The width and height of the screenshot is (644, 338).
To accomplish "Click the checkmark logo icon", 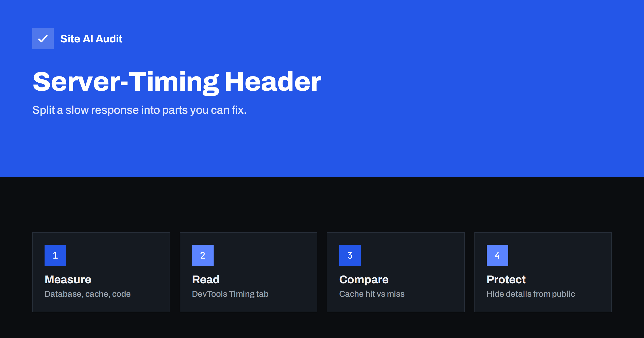I will pos(43,39).
